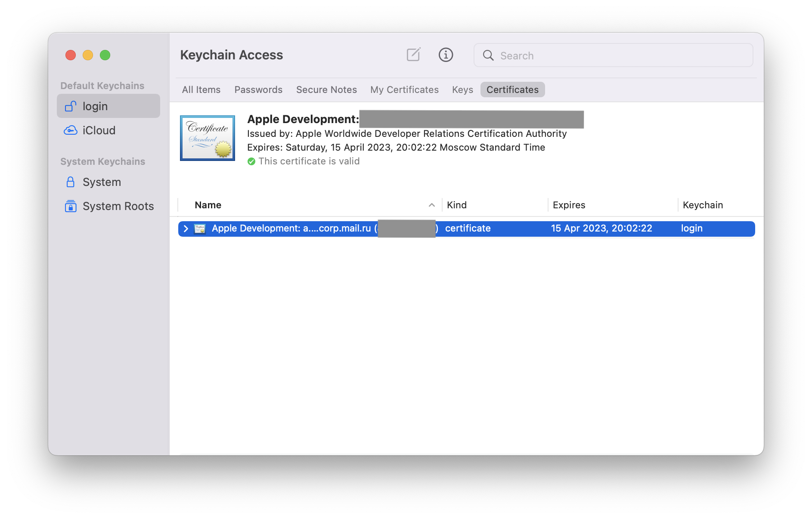This screenshot has height=519, width=812.
Task: Click the 'Issued by: Apple Worldwide Developer' line
Action: [x=407, y=133]
